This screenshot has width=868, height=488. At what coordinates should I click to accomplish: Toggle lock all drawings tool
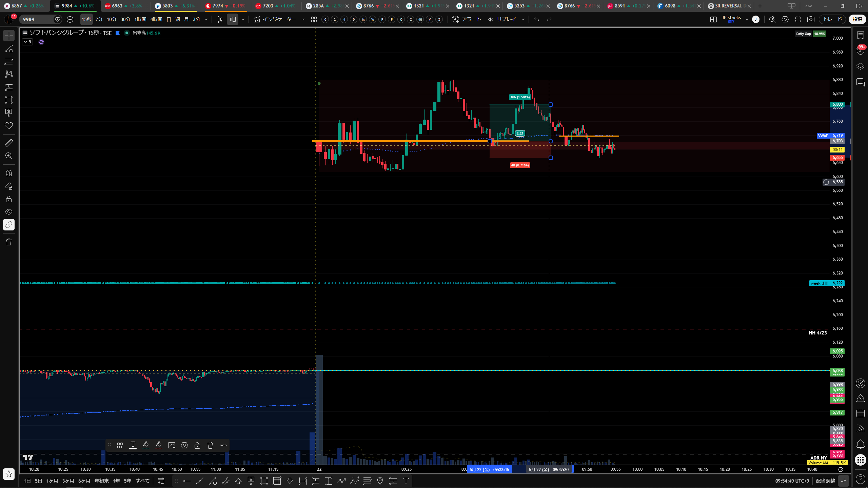(x=9, y=199)
